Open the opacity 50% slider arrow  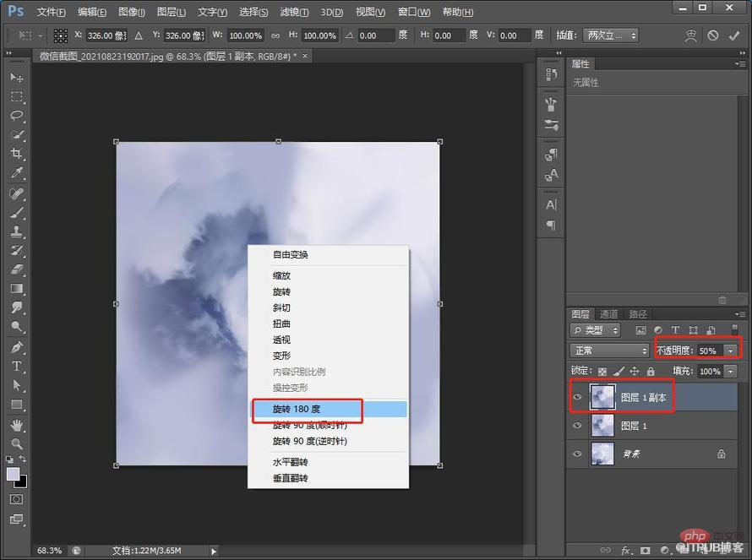pyautogui.click(x=730, y=351)
